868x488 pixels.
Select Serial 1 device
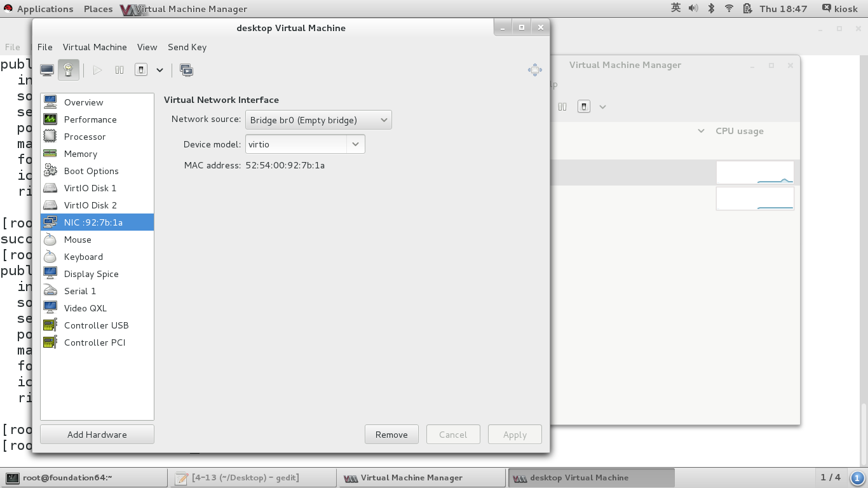97,291
